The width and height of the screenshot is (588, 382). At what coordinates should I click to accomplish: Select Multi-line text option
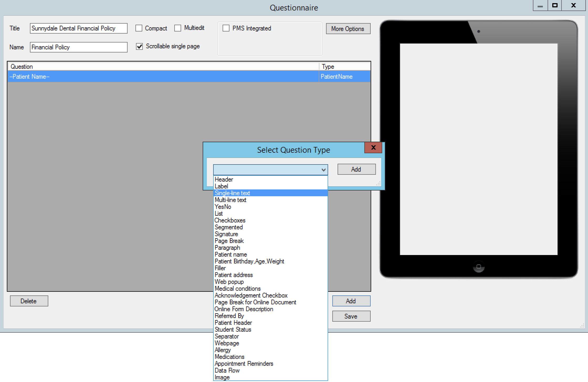tap(271, 200)
